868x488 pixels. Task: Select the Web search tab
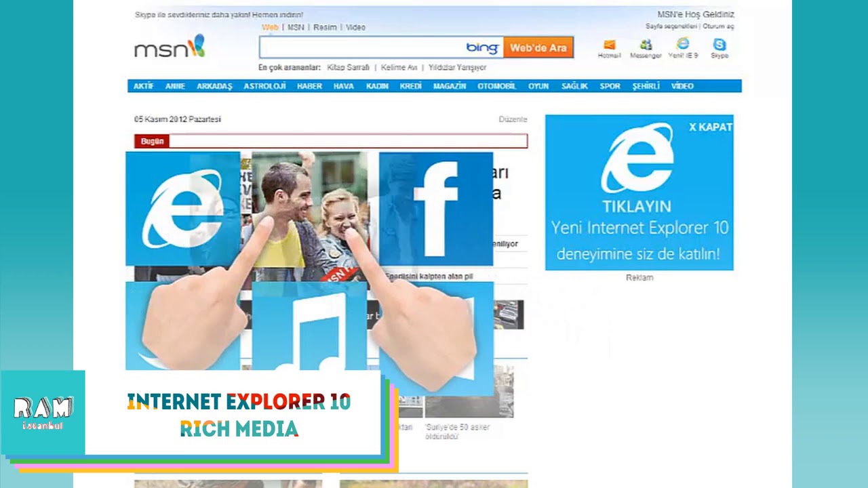click(270, 27)
